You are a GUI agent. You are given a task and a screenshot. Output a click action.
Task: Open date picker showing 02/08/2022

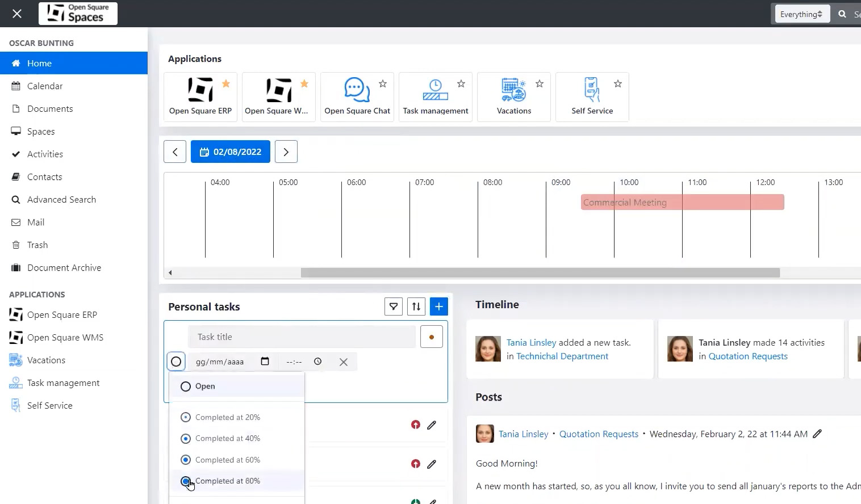(x=231, y=152)
